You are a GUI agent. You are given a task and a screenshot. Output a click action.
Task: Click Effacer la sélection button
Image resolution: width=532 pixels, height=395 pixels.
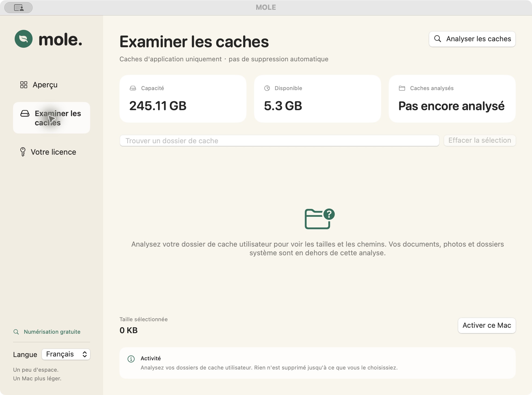(480, 141)
